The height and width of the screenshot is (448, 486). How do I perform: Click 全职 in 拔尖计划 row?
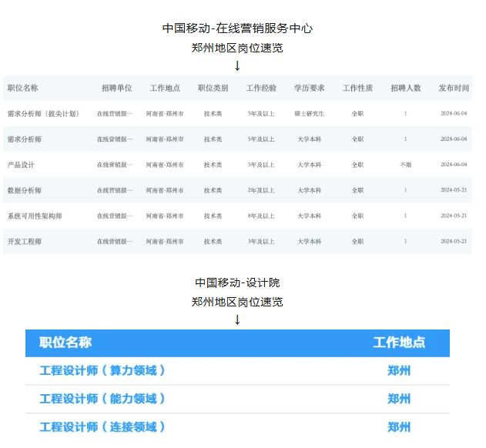(x=357, y=114)
